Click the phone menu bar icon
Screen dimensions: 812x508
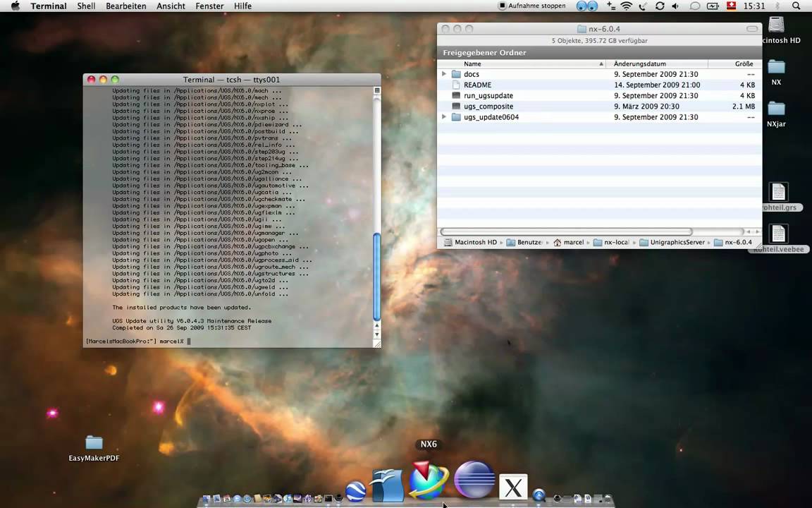[x=643, y=6]
